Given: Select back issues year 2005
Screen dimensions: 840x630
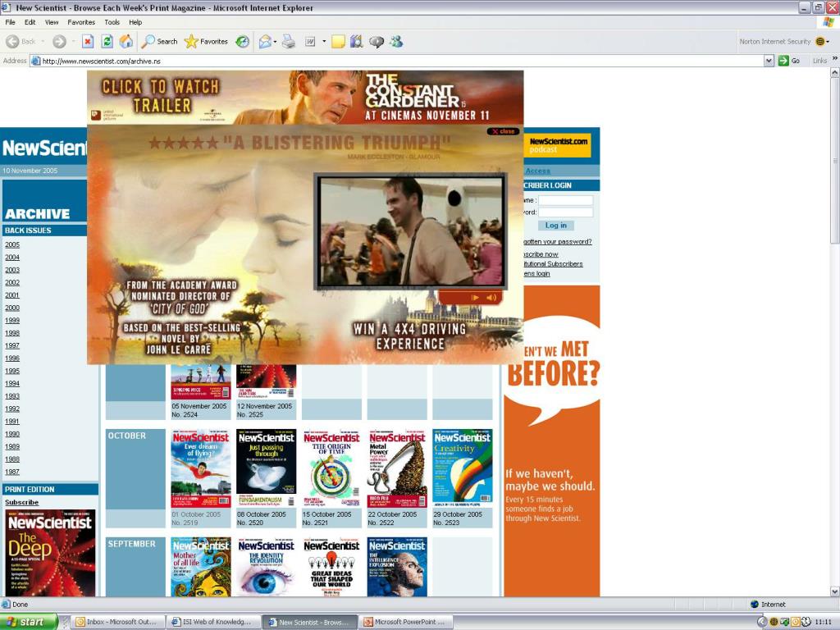Looking at the screenshot, I should coord(12,244).
